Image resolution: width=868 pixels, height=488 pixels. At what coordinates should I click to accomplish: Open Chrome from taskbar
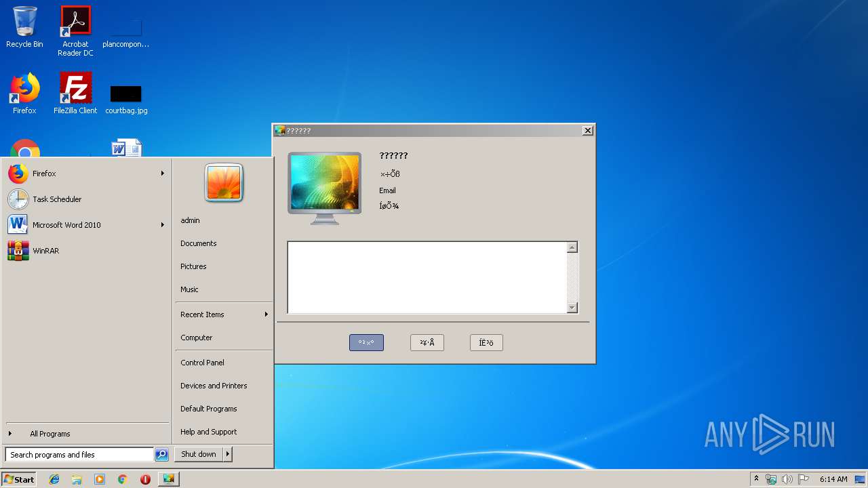click(x=122, y=479)
